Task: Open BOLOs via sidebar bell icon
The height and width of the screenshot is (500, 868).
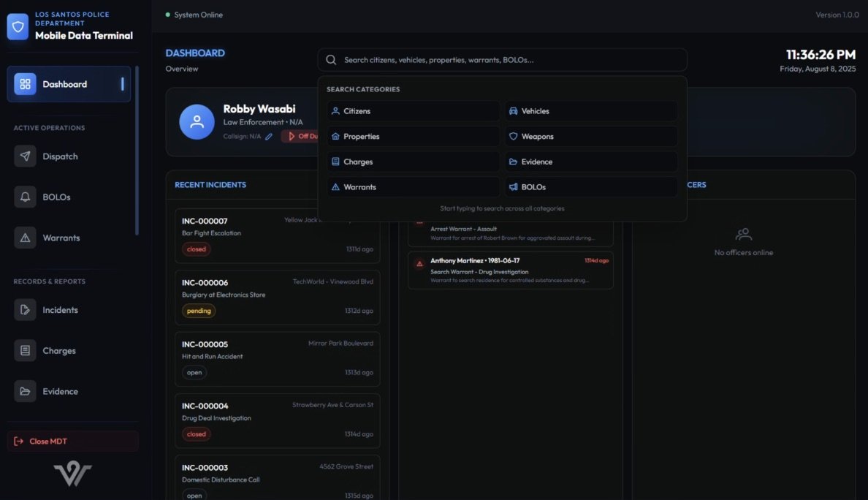Action: (25, 197)
